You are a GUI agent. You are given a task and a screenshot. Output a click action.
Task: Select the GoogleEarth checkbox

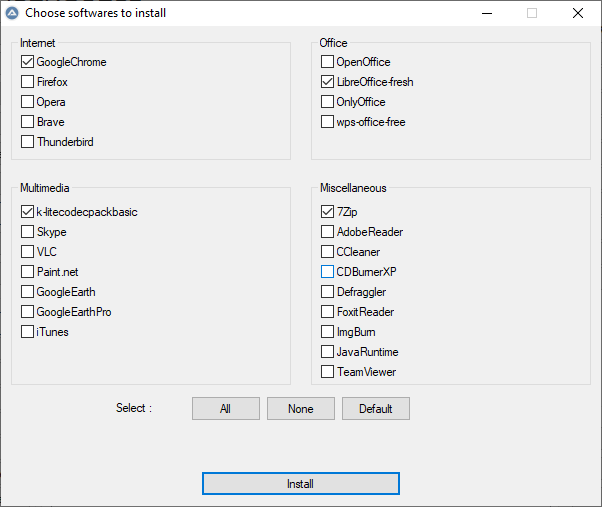[x=27, y=291]
